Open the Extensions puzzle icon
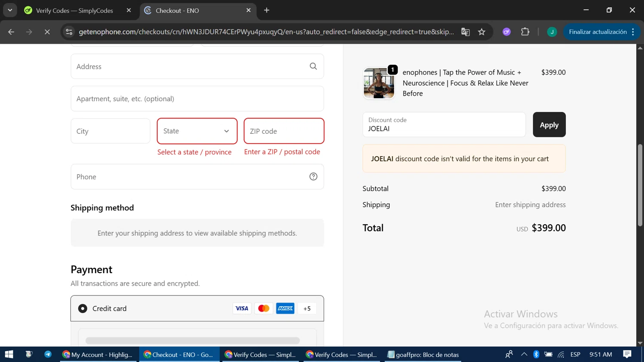The width and height of the screenshot is (644, 362). (x=525, y=32)
